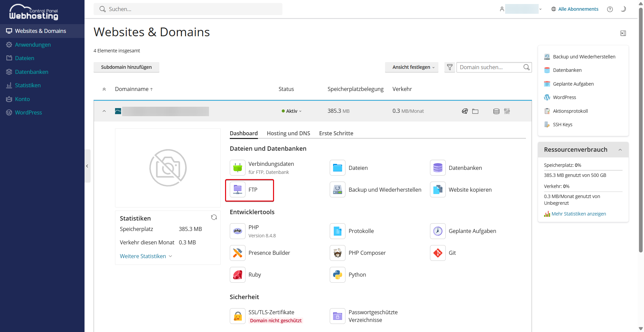Open the help question mark icon
The width and height of the screenshot is (644, 332).
click(610, 9)
